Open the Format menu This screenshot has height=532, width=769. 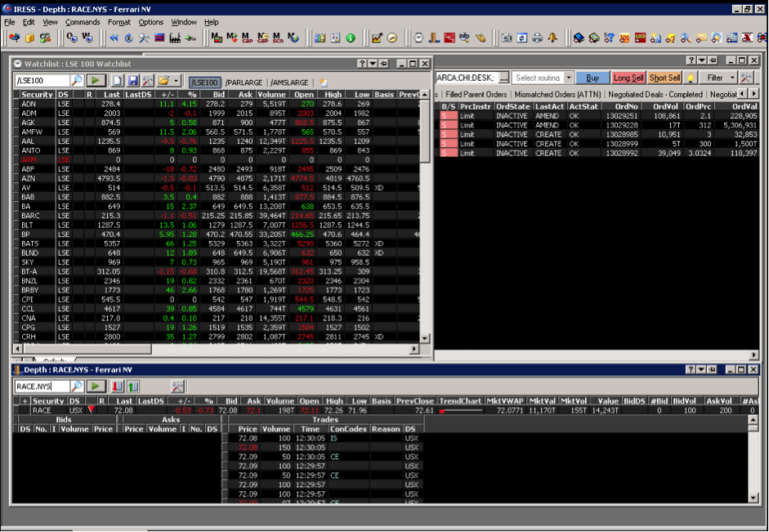click(x=119, y=22)
